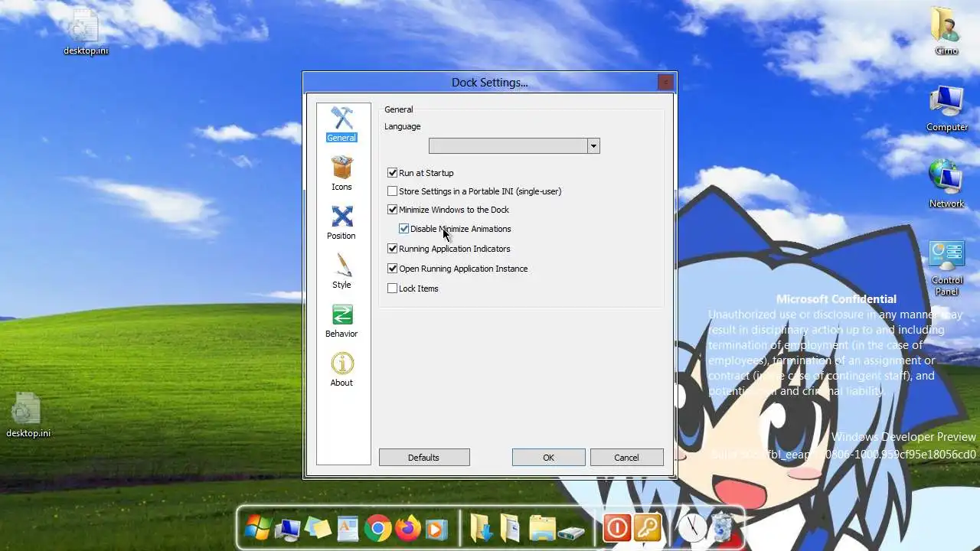Open the media player icon in dock

(436, 528)
